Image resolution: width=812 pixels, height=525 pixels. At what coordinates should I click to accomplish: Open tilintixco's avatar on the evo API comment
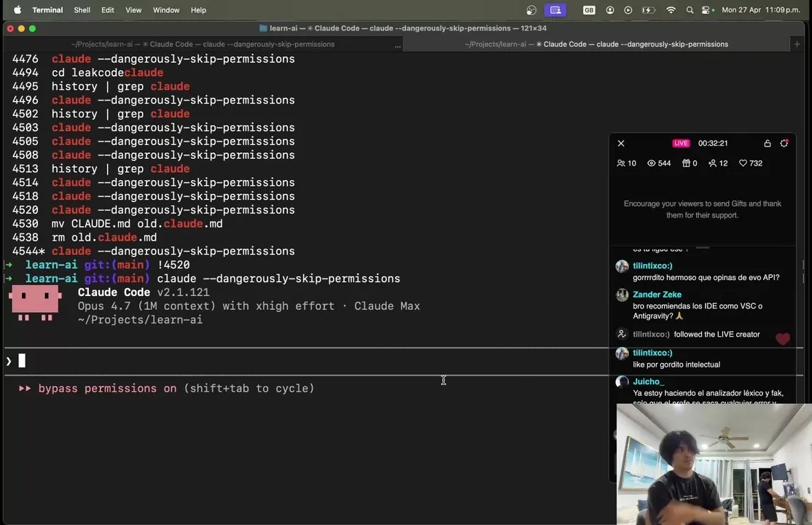622,266
